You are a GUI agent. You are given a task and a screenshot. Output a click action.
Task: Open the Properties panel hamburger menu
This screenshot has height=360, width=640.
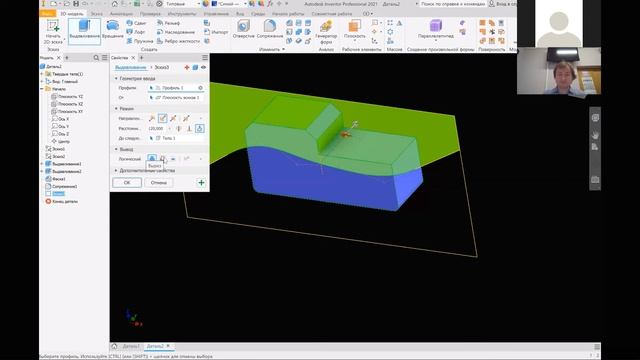[x=205, y=58]
